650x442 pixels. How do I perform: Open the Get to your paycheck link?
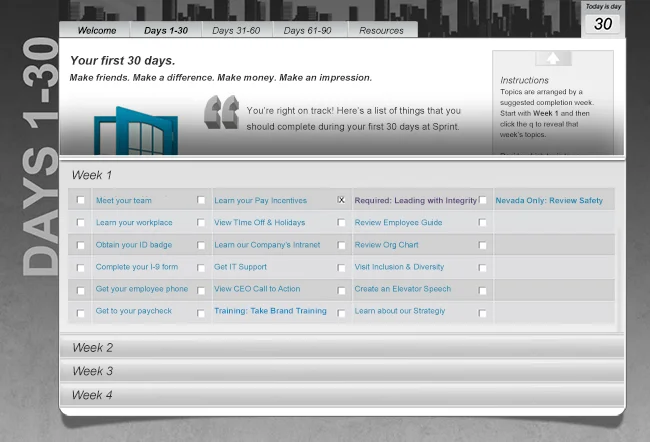click(x=133, y=311)
